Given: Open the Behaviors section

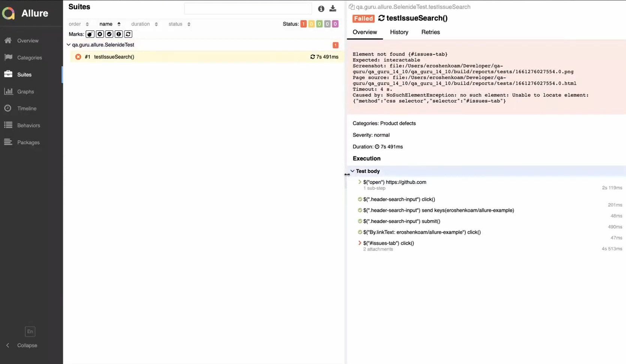Looking at the screenshot, I should [28, 125].
